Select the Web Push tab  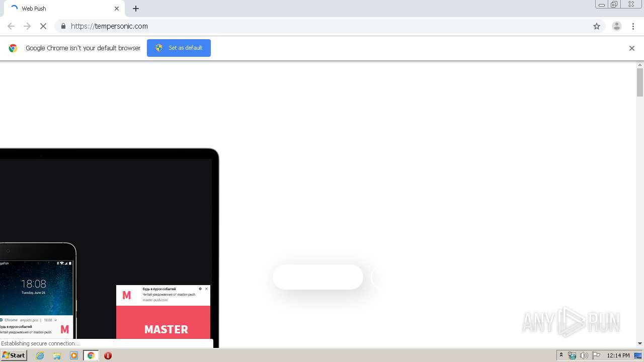coord(64,9)
